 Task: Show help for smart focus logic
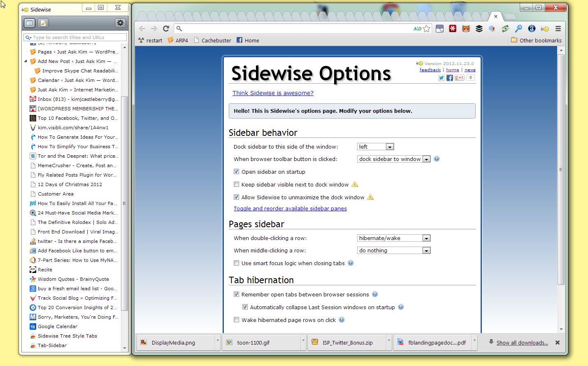point(351,263)
